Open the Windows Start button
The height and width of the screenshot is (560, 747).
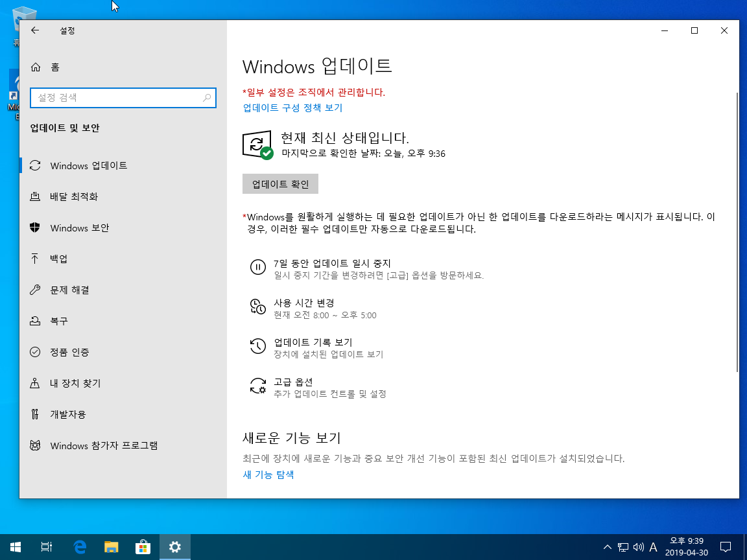coord(16,547)
